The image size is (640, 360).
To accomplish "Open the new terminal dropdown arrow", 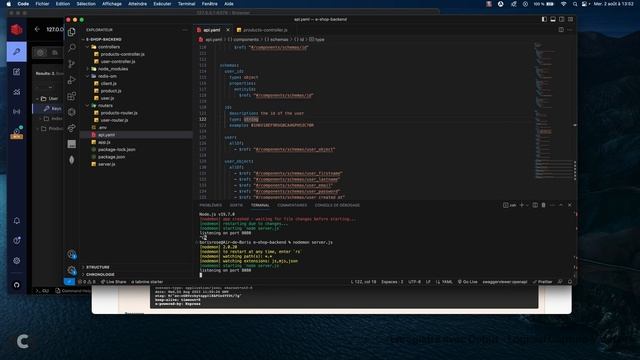I will click(527, 205).
